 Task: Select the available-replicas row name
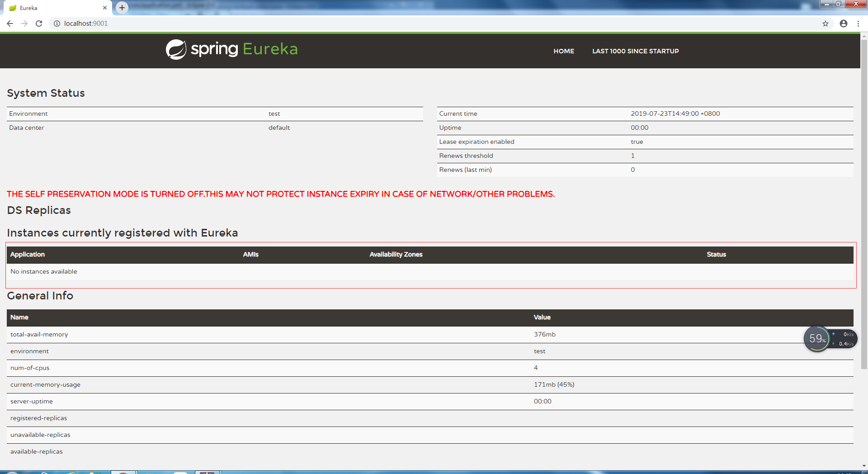(x=37, y=452)
